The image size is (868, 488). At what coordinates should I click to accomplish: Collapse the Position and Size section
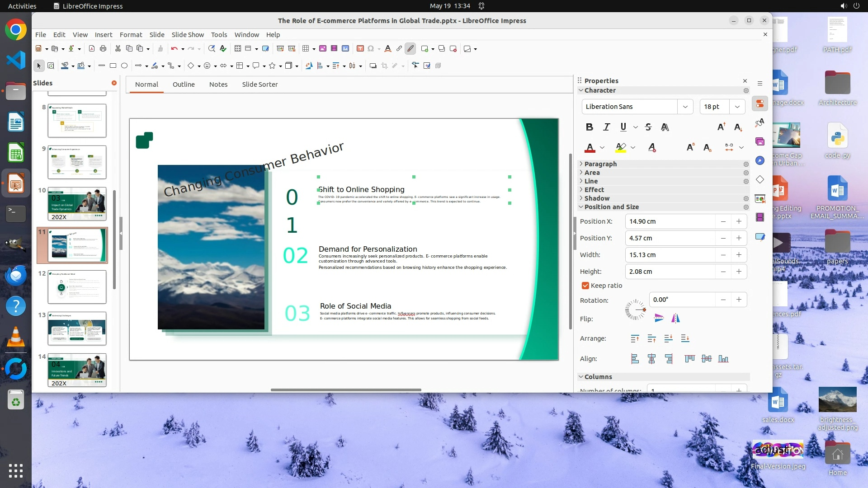click(x=611, y=206)
